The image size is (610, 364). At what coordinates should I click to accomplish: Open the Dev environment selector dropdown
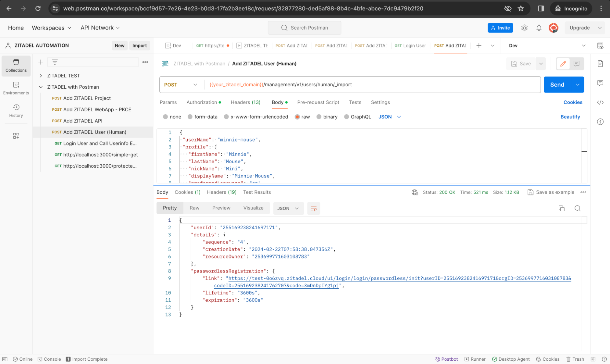546,45
